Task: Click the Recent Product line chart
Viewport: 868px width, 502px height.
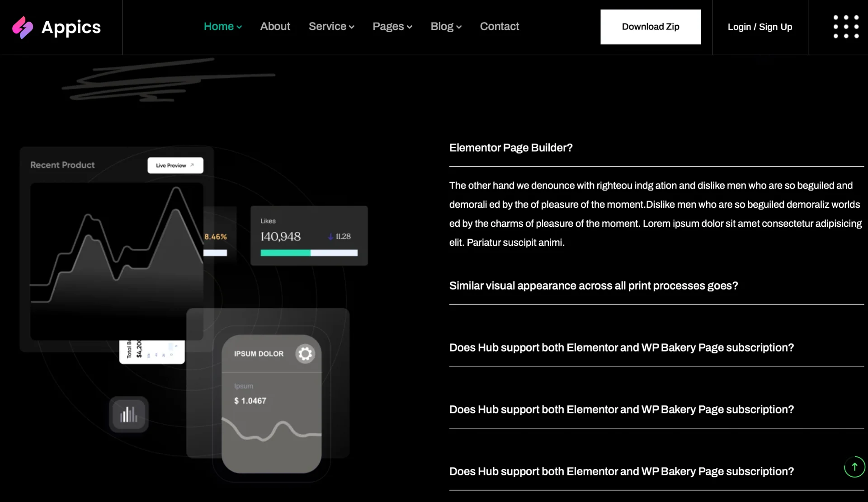Action: pos(117,253)
